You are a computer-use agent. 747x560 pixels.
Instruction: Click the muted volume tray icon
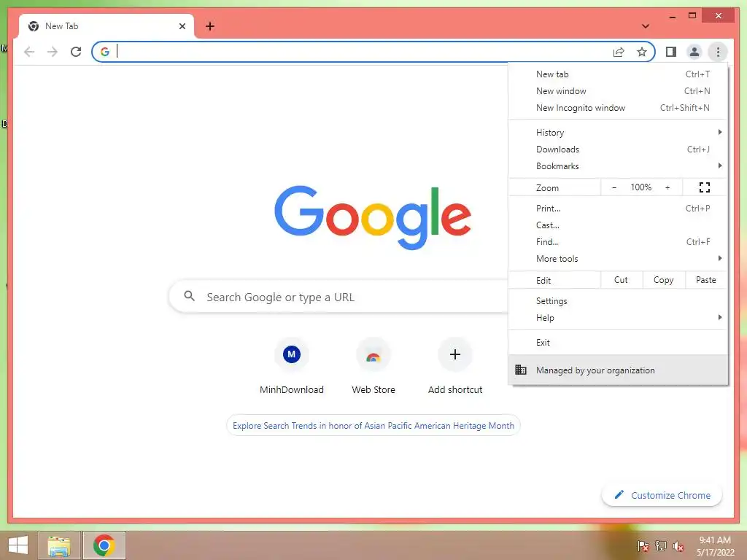click(x=678, y=545)
